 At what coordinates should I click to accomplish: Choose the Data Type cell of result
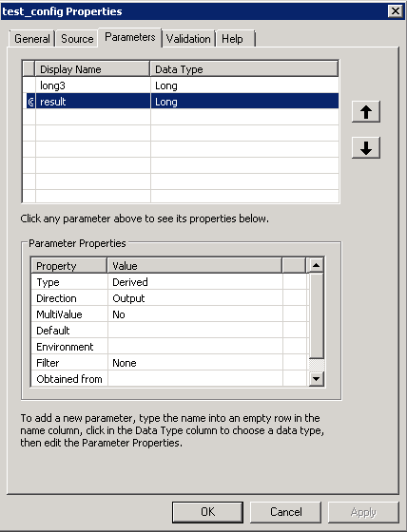point(244,102)
